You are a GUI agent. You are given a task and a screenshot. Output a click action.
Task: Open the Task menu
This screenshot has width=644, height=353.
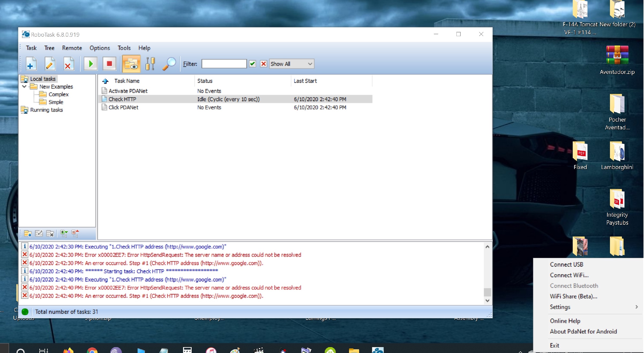31,48
